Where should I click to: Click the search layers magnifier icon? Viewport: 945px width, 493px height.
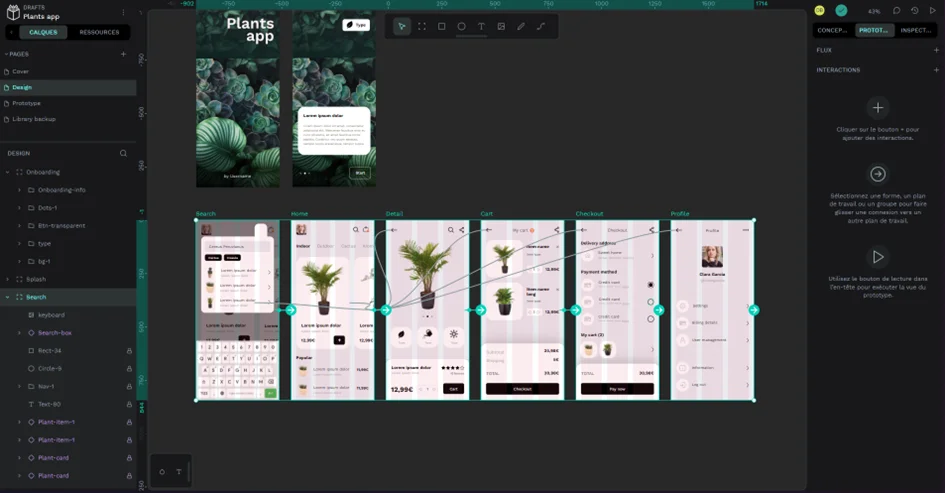tap(124, 153)
